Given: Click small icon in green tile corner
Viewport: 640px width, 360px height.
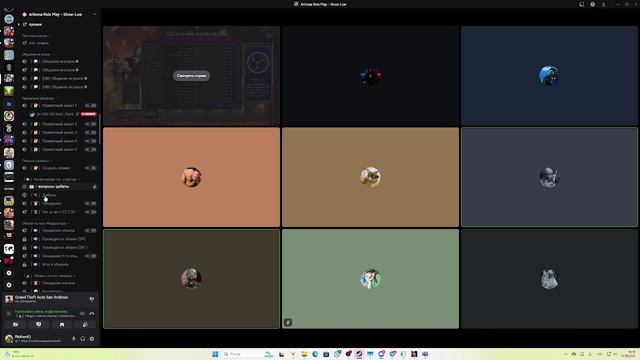Looking at the screenshot, I should [x=288, y=322].
